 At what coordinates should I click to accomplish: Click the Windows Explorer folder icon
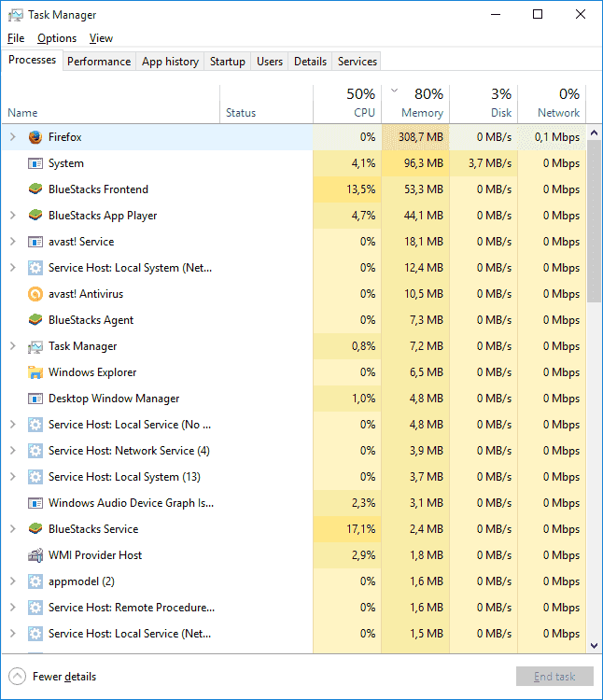pos(35,372)
